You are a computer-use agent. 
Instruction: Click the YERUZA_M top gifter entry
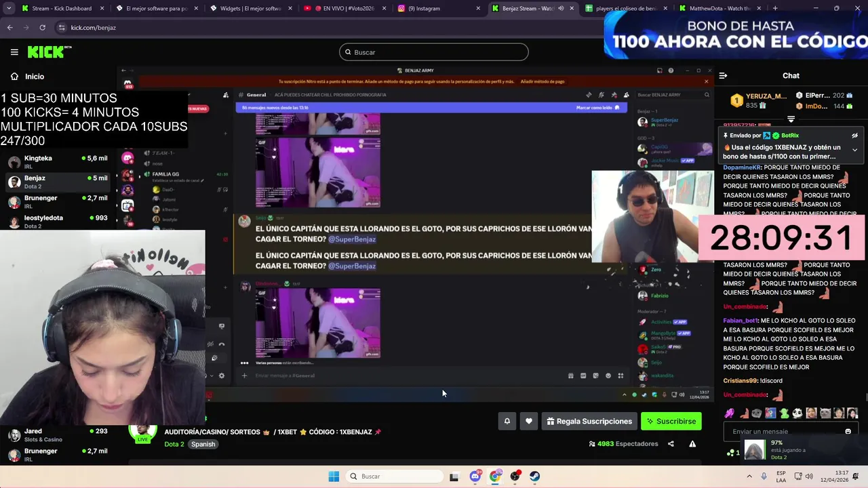tap(759, 101)
